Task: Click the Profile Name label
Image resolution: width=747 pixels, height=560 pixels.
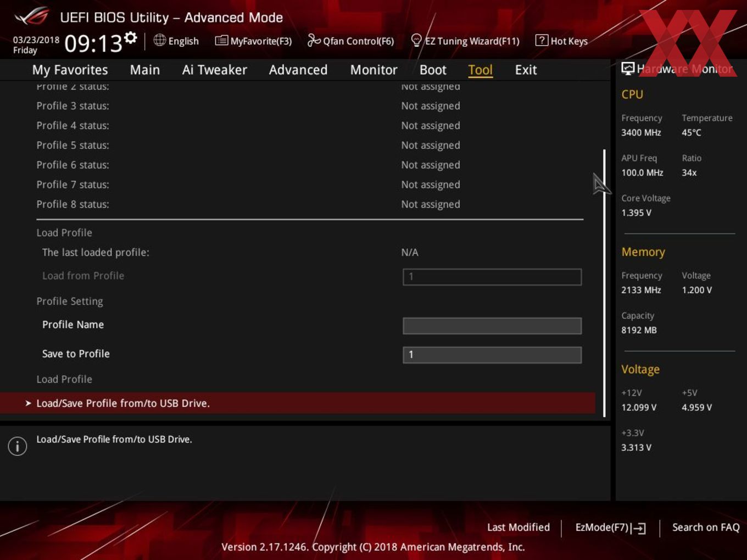Action: pyautogui.click(x=73, y=324)
